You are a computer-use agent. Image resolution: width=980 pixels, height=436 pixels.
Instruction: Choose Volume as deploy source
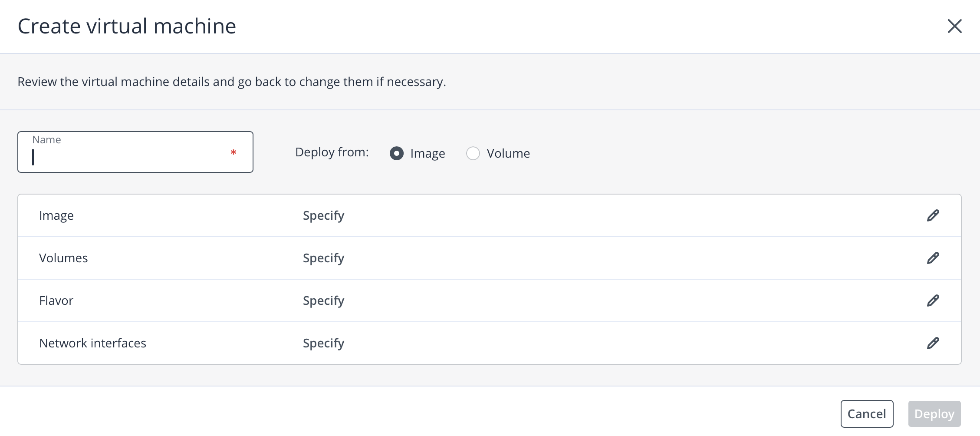pyautogui.click(x=473, y=153)
